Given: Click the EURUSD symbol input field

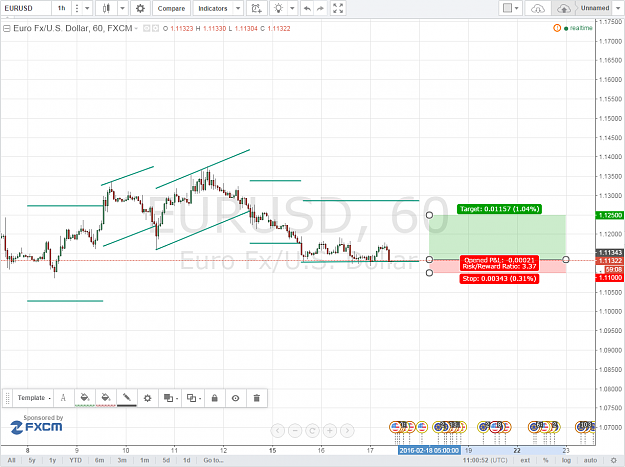Looking at the screenshot, I should pos(26,8).
